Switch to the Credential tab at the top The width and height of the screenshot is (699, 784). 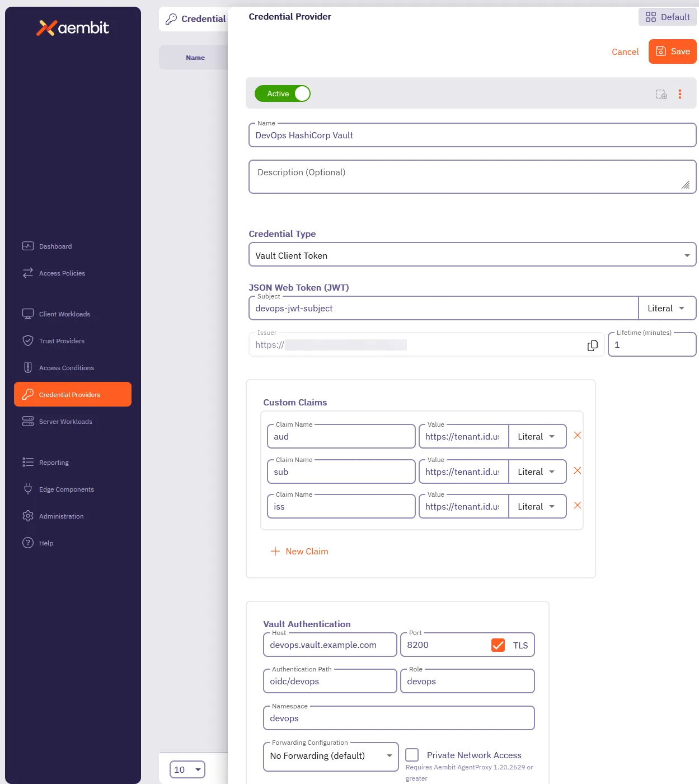(197, 18)
